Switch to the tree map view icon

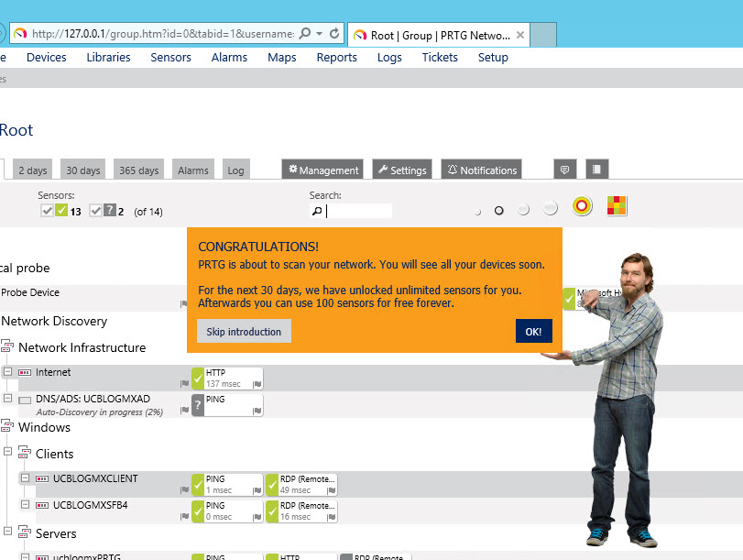tap(617, 206)
